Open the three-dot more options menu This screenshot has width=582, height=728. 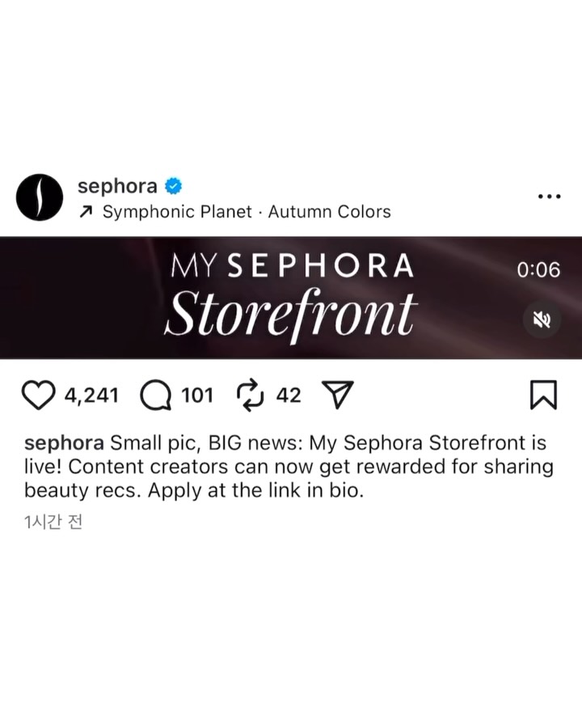[x=550, y=197]
